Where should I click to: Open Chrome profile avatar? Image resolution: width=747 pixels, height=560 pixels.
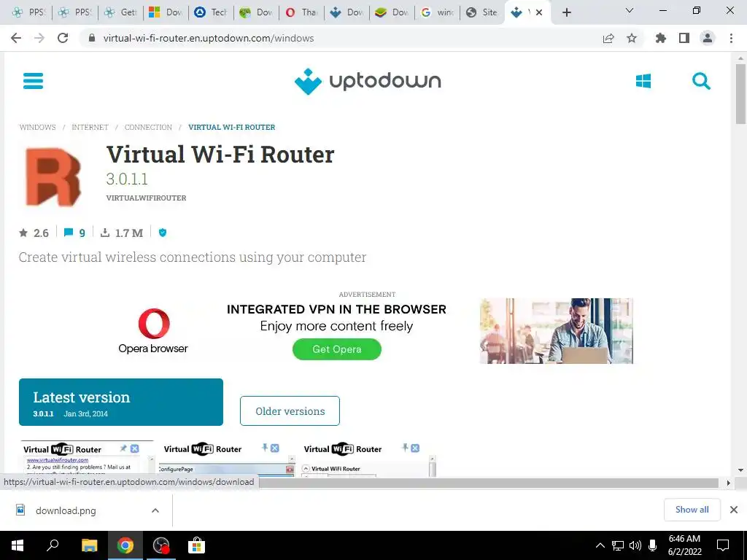pyautogui.click(x=708, y=38)
